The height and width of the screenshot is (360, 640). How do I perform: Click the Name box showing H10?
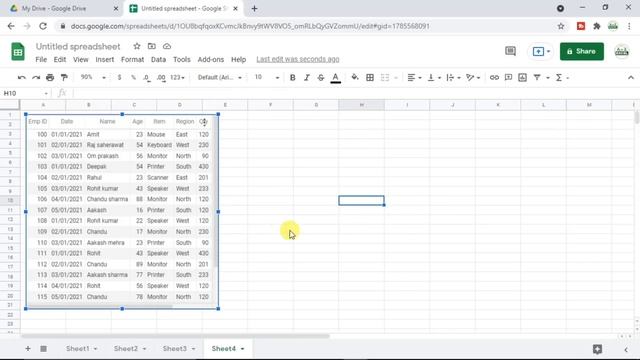[x=26, y=93]
